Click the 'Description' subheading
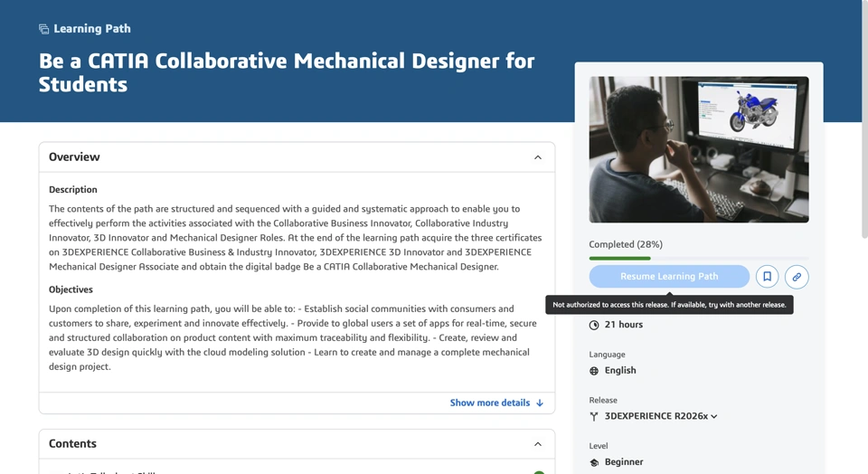 click(73, 189)
